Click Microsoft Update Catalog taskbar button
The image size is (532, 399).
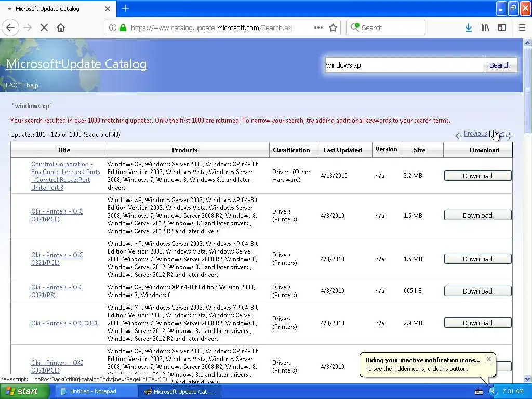pyautogui.click(x=180, y=391)
